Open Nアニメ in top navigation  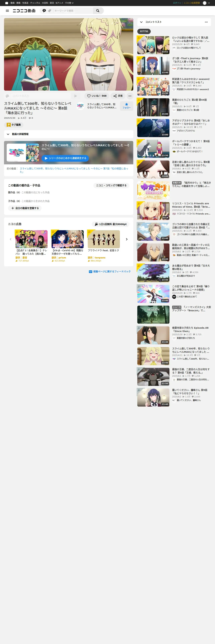pos(59,3)
